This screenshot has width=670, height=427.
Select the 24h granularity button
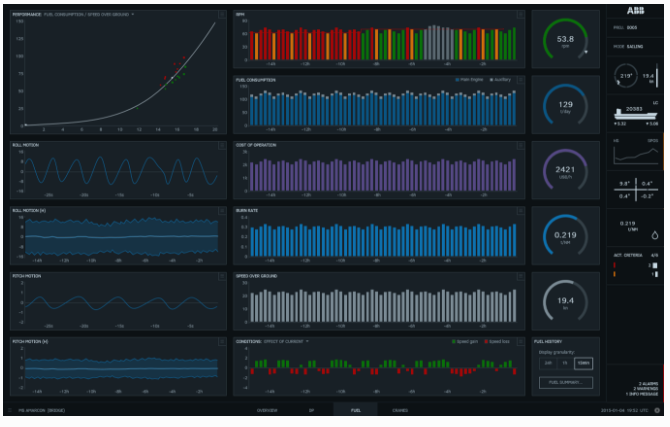click(548, 362)
